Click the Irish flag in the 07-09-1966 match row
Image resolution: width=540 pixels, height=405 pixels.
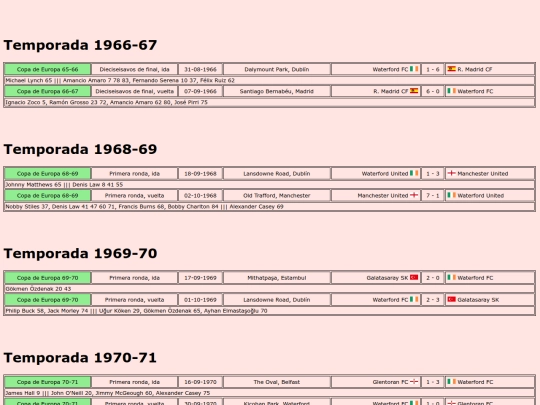coord(451,91)
